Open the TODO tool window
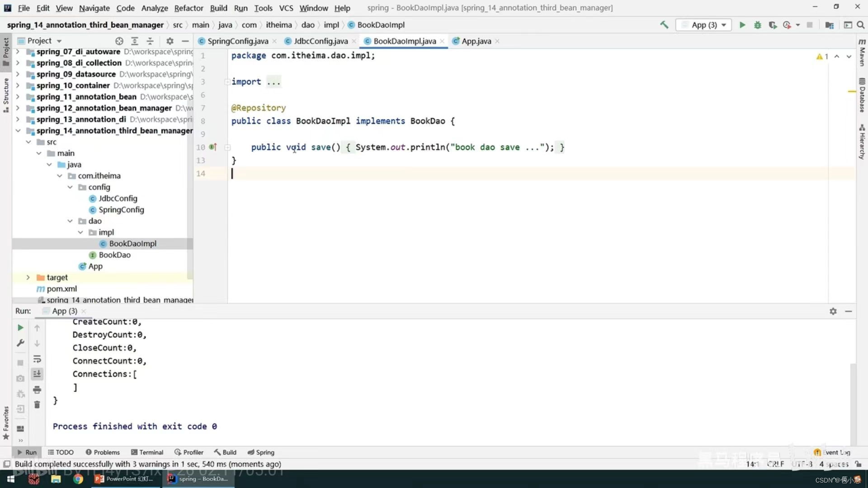The height and width of the screenshot is (488, 868). [x=61, y=452]
